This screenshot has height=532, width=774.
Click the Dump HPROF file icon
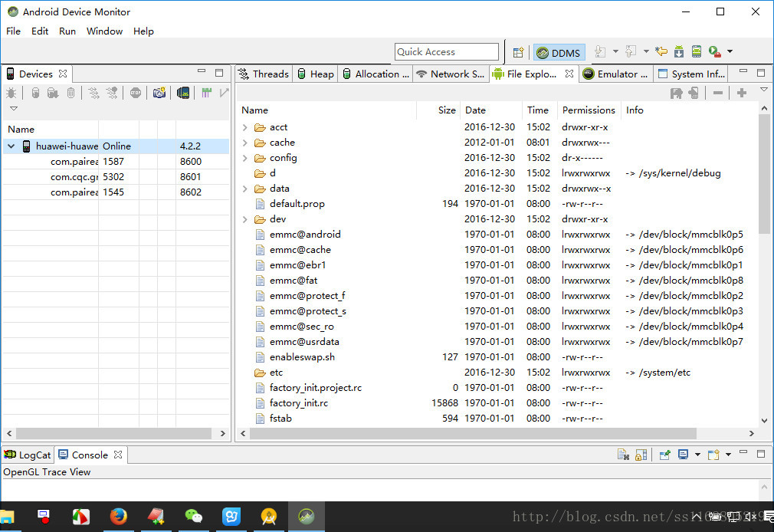[53, 93]
